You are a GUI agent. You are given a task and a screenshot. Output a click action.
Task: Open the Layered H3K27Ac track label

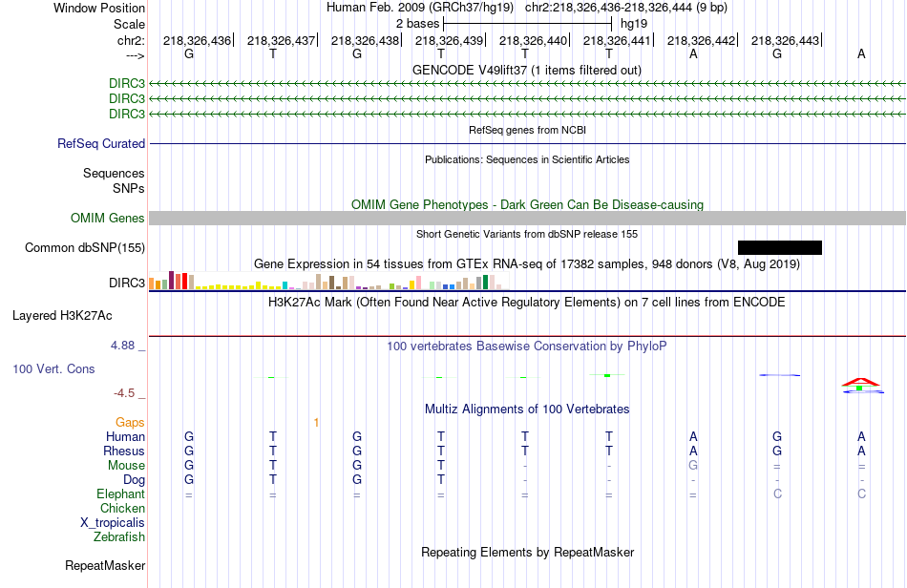pos(62,316)
